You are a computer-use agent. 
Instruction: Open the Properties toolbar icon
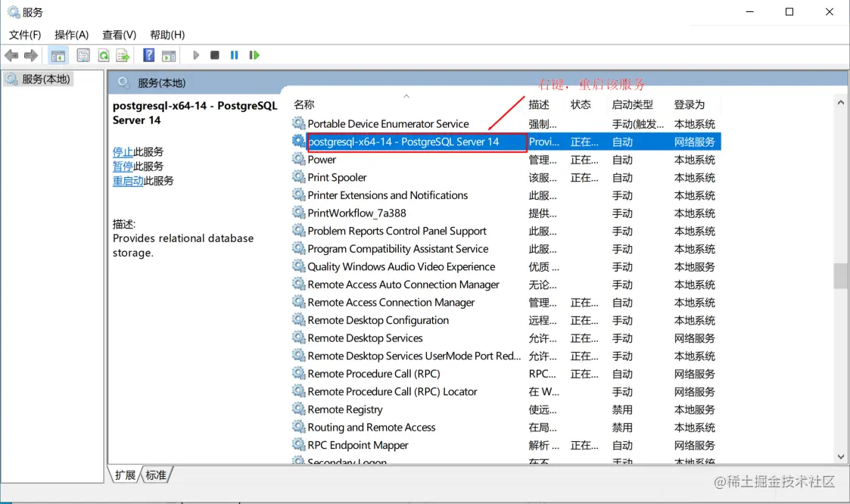pyautogui.click(x=83, y=55)
